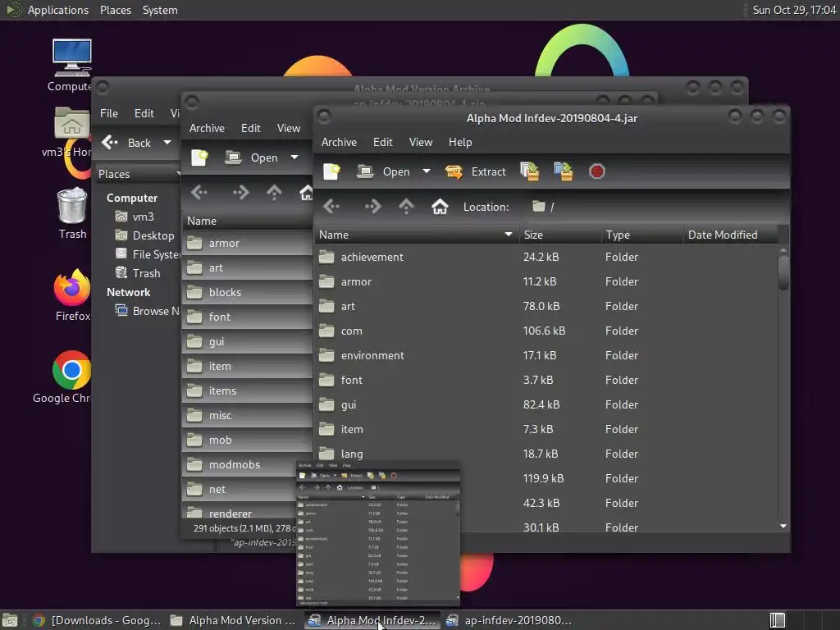Open the Firefox desktop icon
Image resolution: width=840 pixels, height=630 pixels.
72,294
